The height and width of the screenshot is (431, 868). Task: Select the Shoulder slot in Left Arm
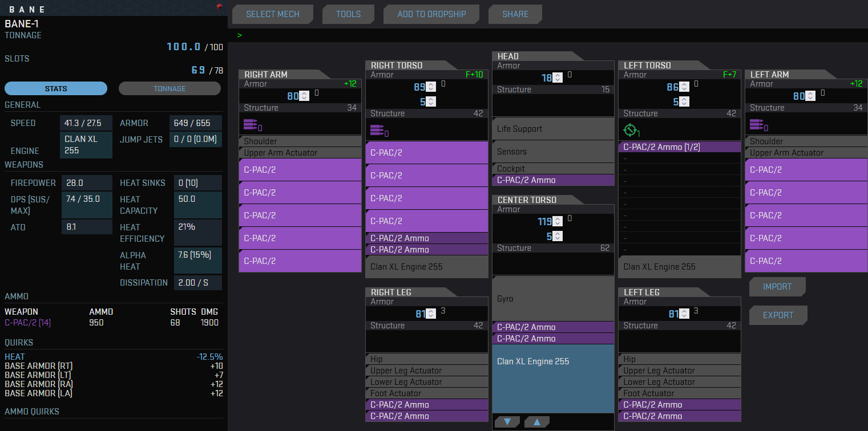(806, 141)
